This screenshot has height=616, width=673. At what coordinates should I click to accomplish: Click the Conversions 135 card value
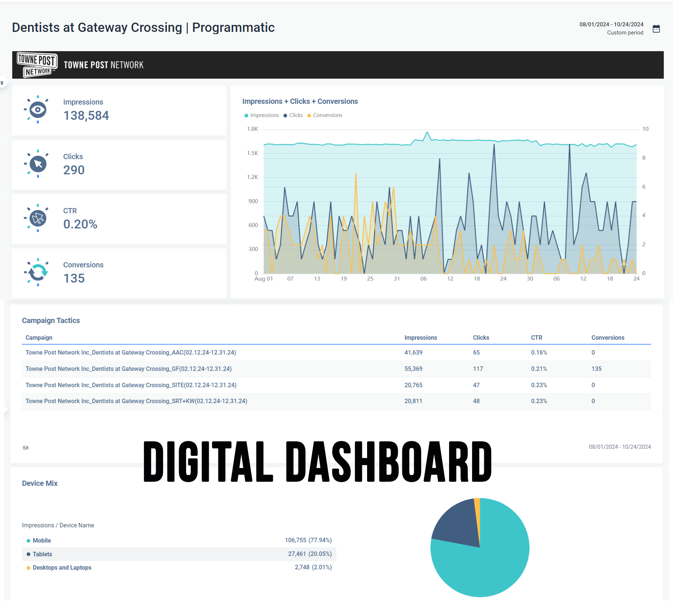74,278
